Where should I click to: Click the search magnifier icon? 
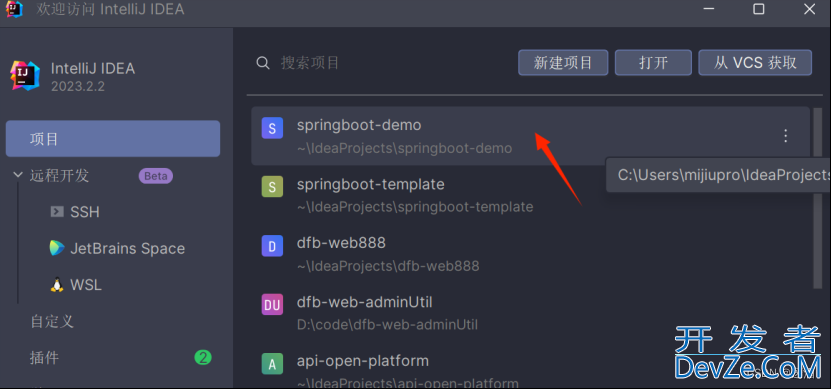pos(263,63)
